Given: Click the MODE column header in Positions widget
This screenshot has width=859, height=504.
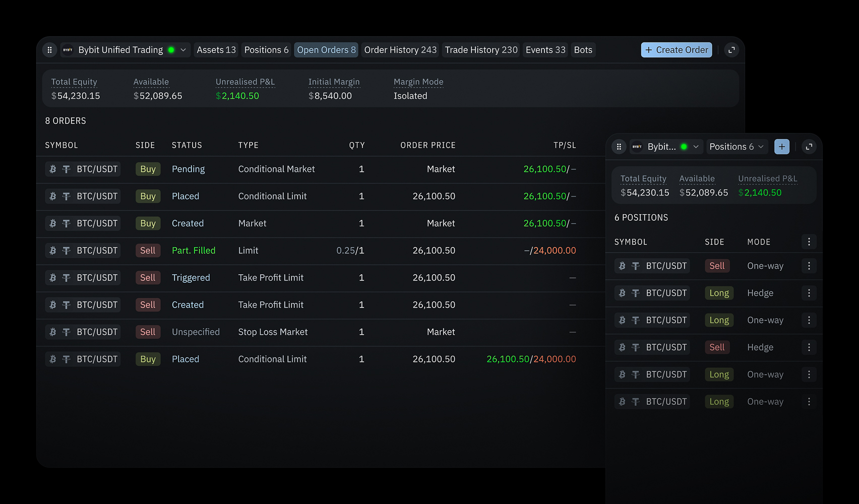Looking at the screenshot, I should pos(759,242).
